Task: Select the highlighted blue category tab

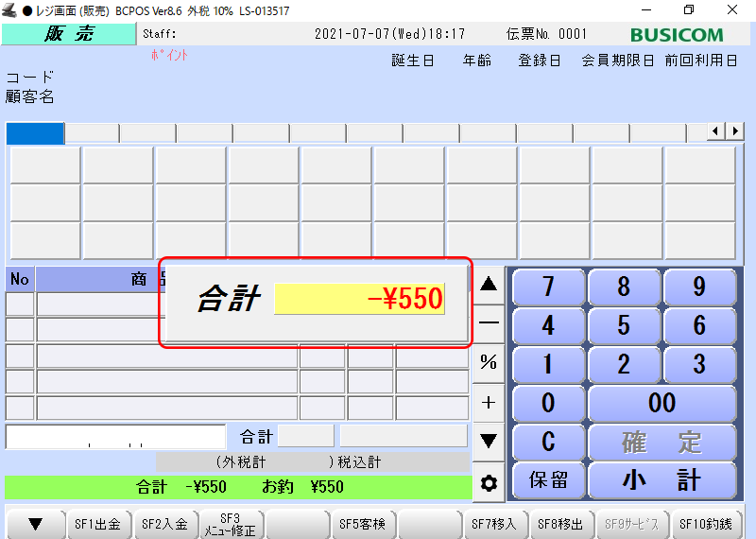Action: tap(35, 133)
